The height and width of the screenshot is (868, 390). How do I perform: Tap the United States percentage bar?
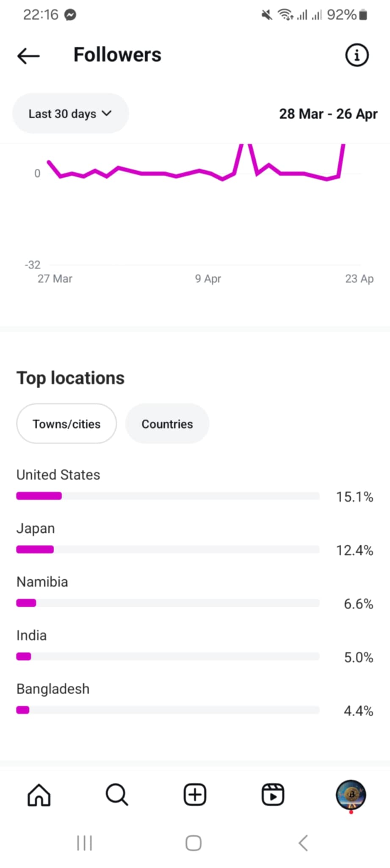(168, 496)
